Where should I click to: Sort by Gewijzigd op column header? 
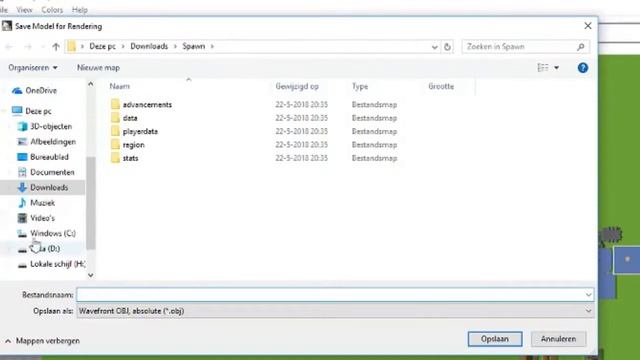(297, 87)
